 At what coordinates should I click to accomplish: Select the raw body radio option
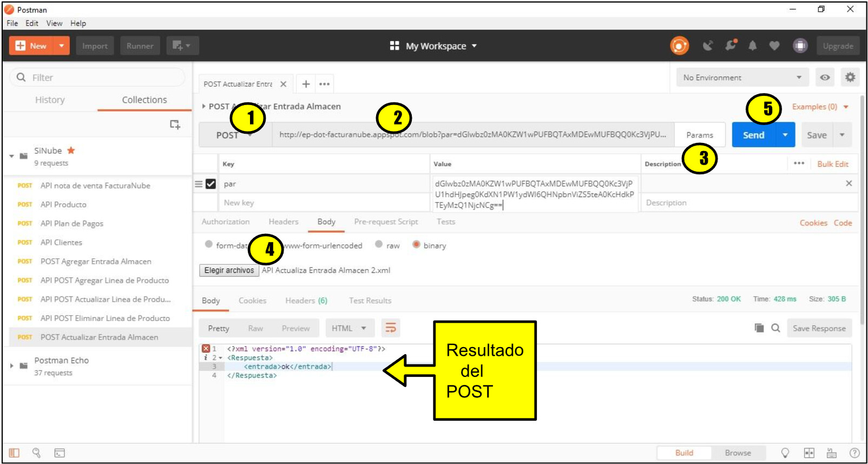[x=379, y=244]
